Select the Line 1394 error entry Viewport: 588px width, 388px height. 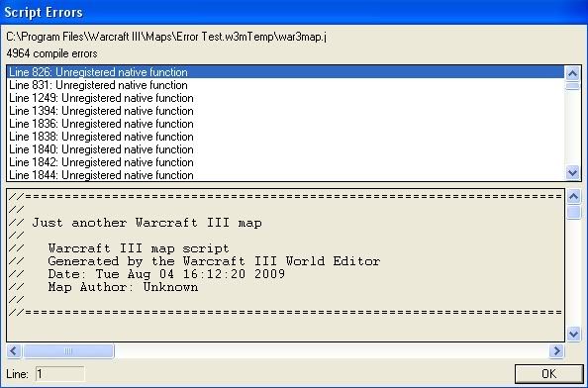[x=286, y=111]
